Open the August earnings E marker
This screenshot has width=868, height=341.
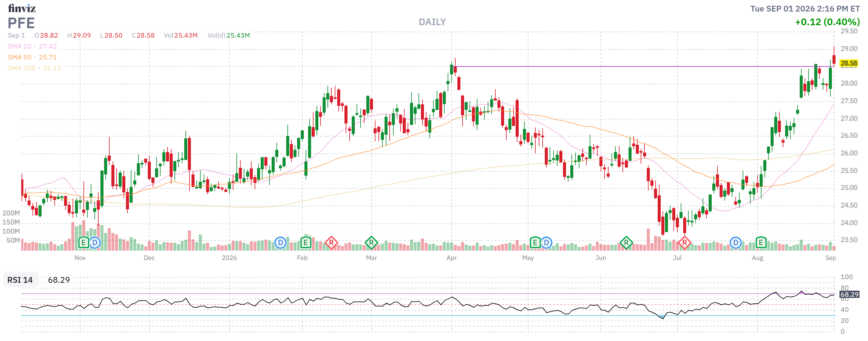[761, 243]
